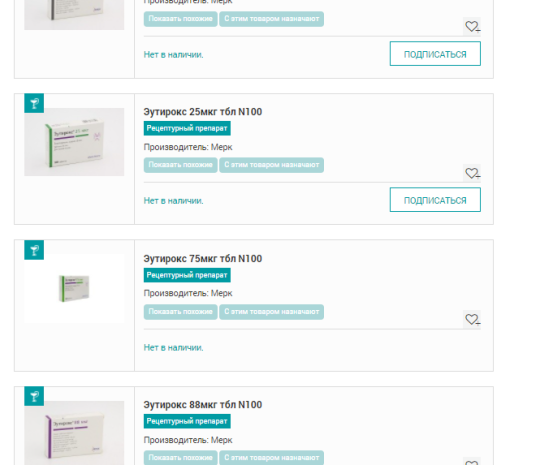Show similar items for Эутирокс 75мкг

pyautogui.click(x=180, y=312)
